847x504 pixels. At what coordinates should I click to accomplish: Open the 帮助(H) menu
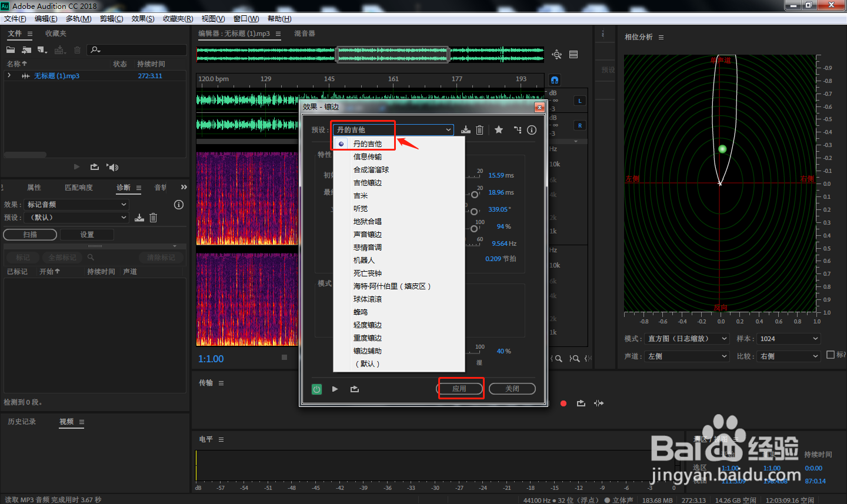point(279,19)
